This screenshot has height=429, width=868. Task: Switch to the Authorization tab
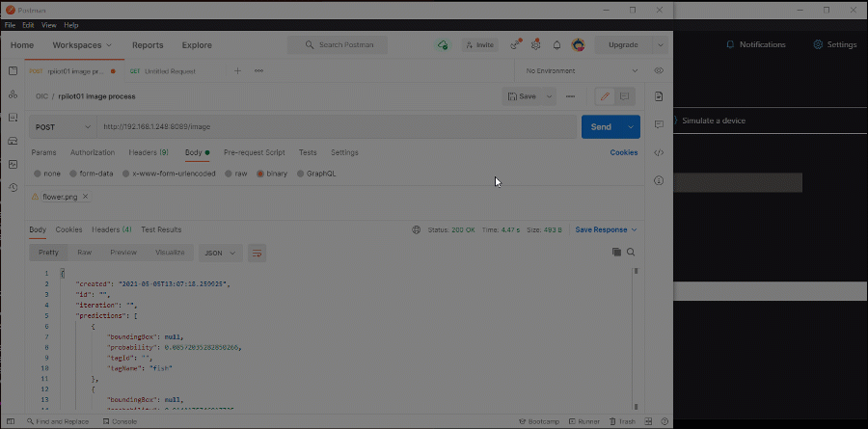click(x=93, y=152)
